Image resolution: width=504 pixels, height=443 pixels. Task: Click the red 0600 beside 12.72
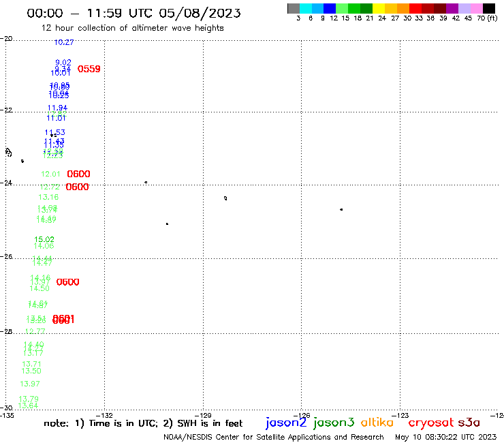click(x=77, y=187)
